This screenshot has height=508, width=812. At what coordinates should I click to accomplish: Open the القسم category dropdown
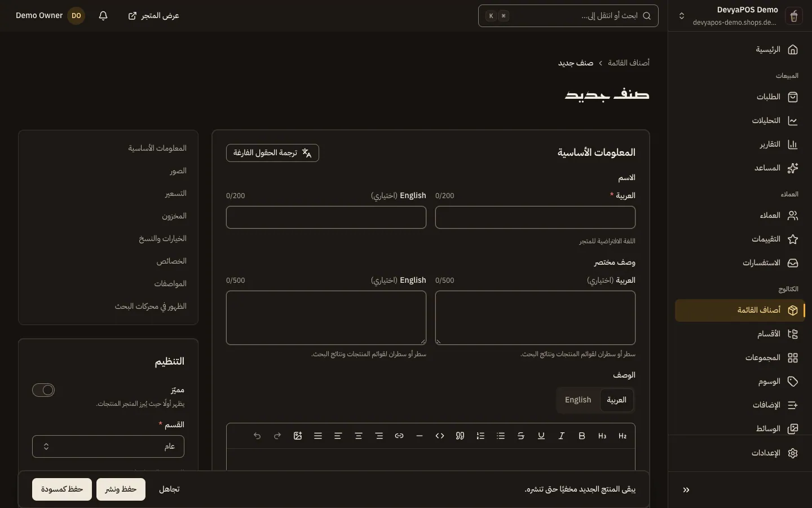[x=108, y=446]
